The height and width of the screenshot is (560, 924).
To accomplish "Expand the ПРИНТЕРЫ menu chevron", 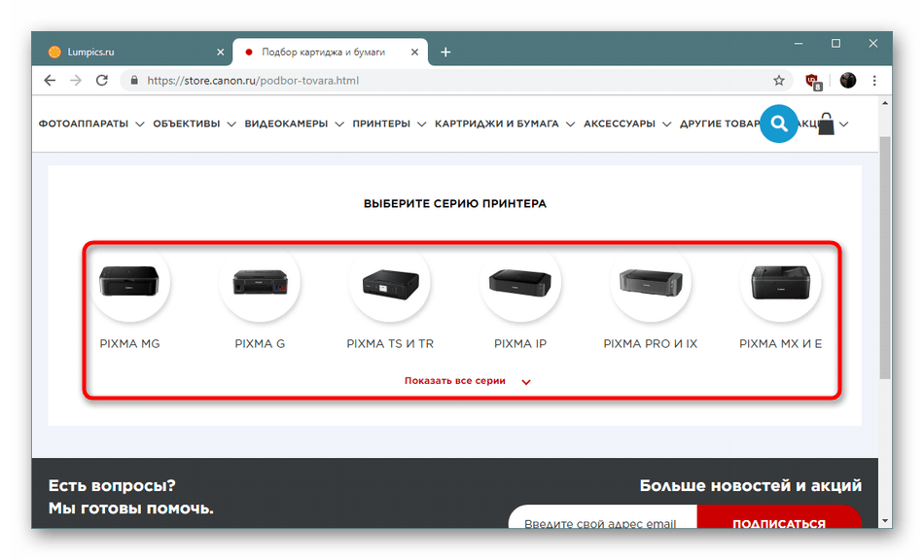I will pos(421,124).
